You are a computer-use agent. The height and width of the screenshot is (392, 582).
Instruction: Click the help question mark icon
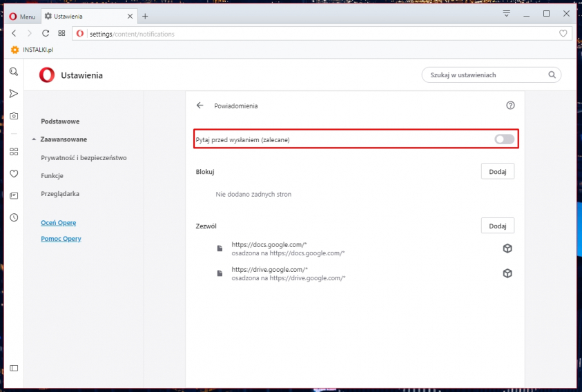[x=510, y=106]
